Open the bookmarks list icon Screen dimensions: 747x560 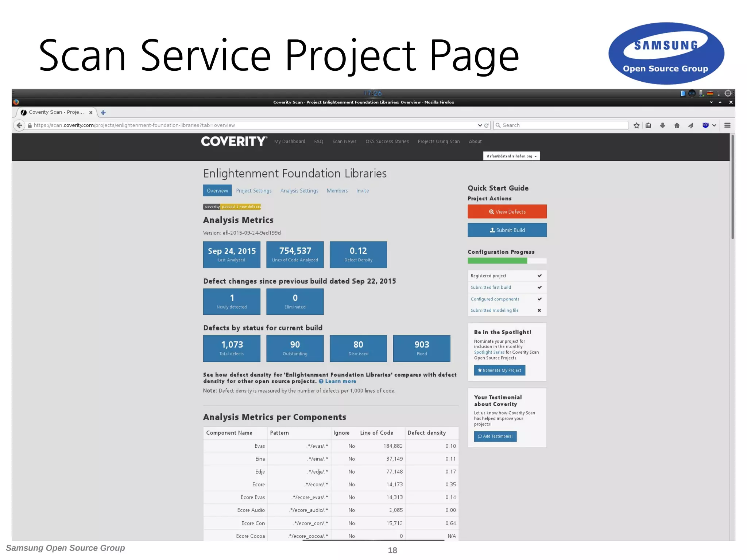[x=648, y=125]
